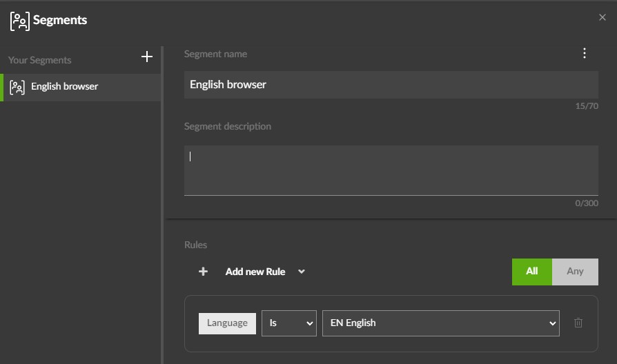Click the English browser segment icon in sidebar

(x=18, y=87)
